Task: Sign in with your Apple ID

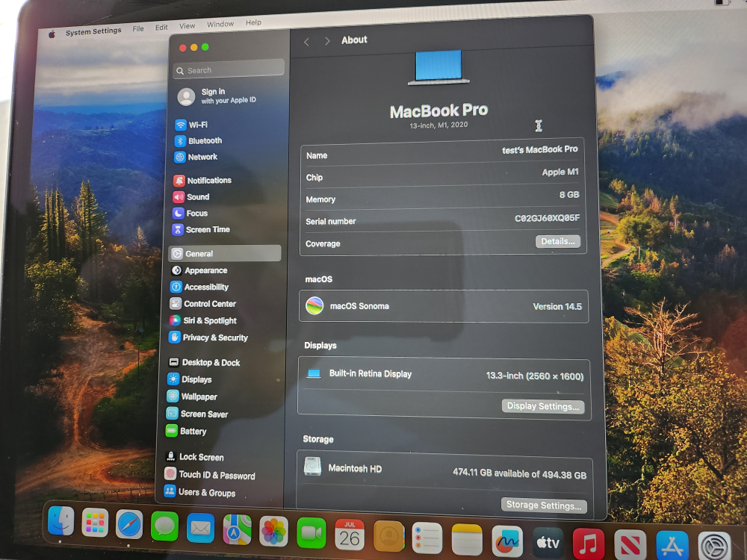Action: coord(217,96)
